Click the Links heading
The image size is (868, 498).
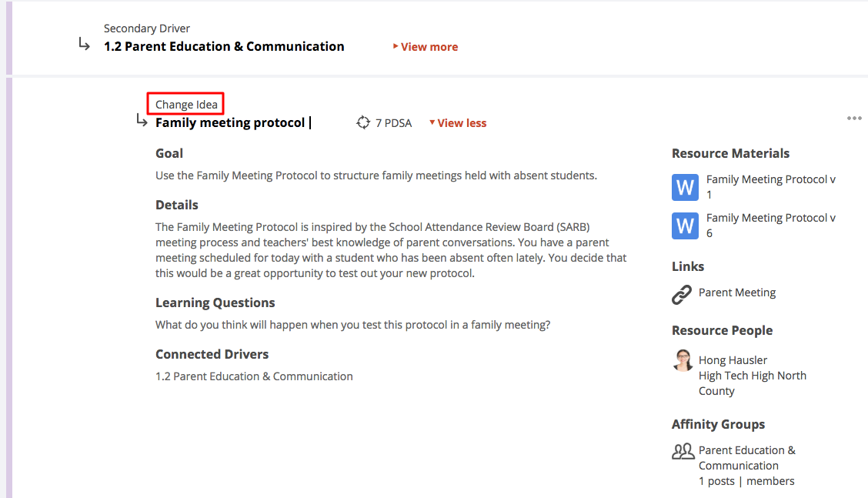[x=687, y=266]
